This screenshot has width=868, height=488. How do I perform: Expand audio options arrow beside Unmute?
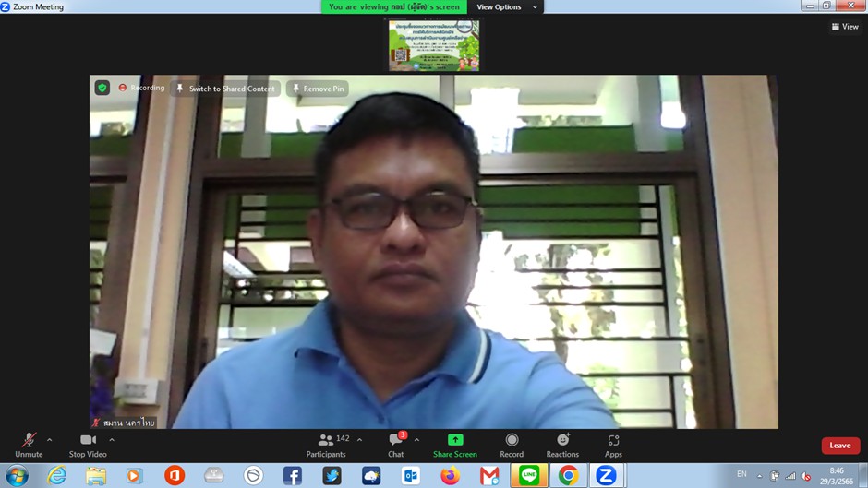click(50, 440)
